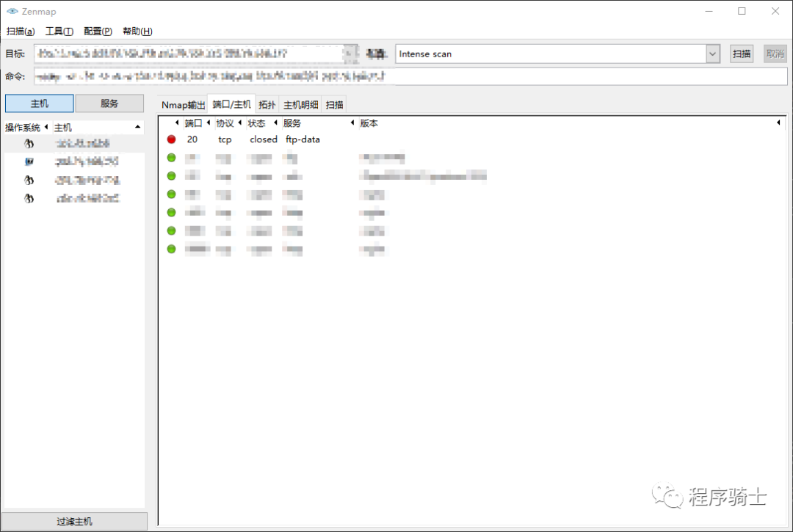This screenshot has width=793, height=532.
Task: Sort host list by 操作系统 column
Action: (x=26, y=128)
